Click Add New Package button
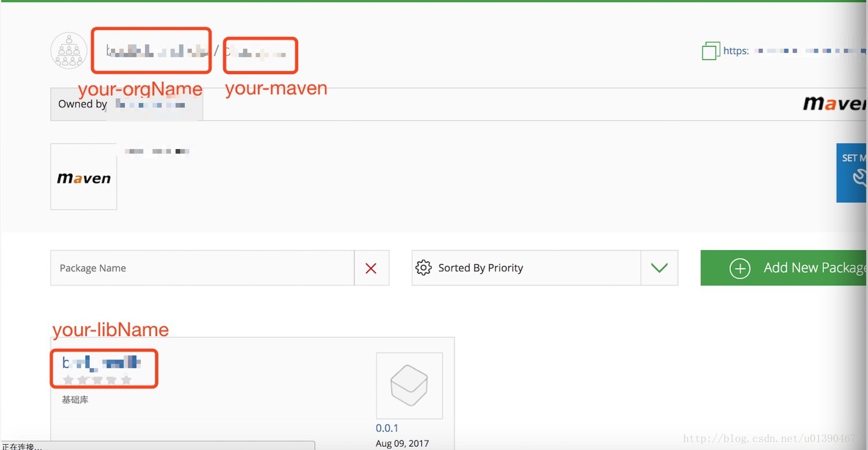 point(784,268)
